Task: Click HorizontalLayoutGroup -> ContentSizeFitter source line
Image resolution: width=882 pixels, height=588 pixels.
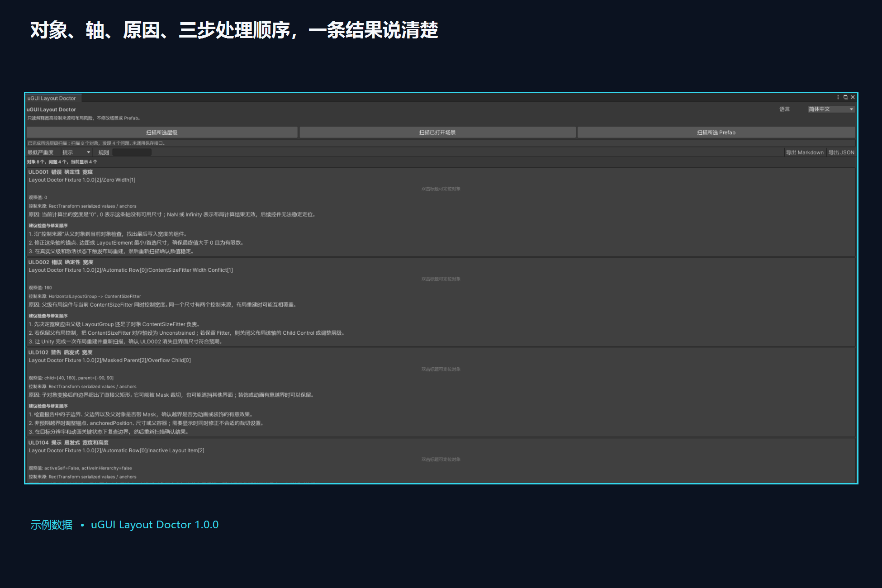Action: pos(85,297)
